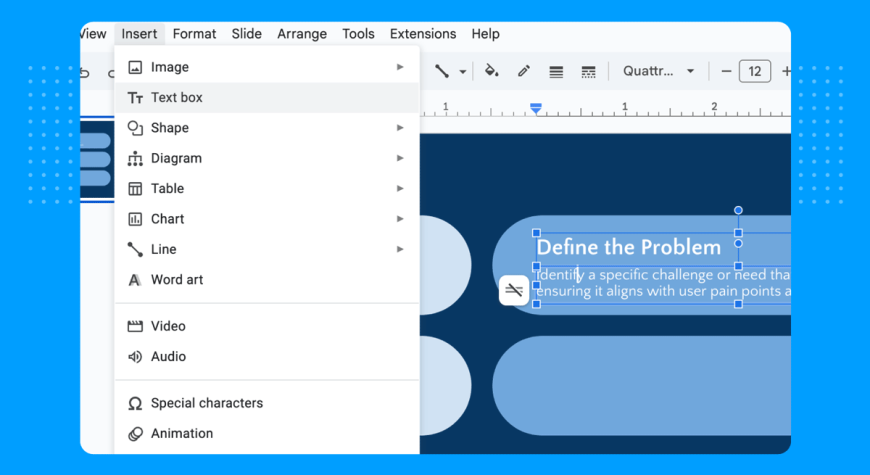Image resolution: width=870 pixels, height=475 pixels.
Task: Select the empty rounded rectangle below
Action: [x=641, y=386]
